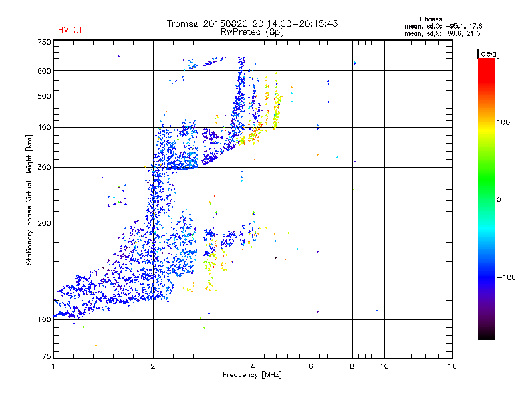Viewport: 532px width, 399px height.
Task: Click the '[deg]' color bar unit label
Action: [488, 53]
